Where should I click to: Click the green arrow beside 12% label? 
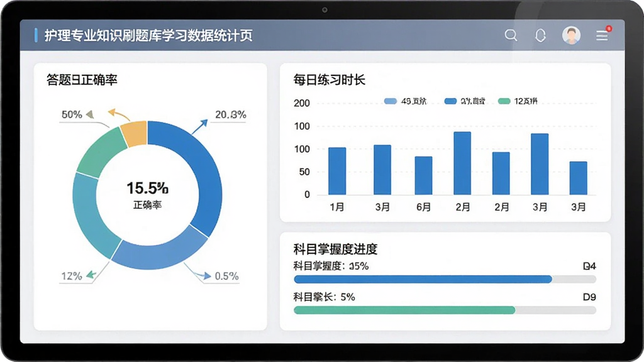click(91, 275)
